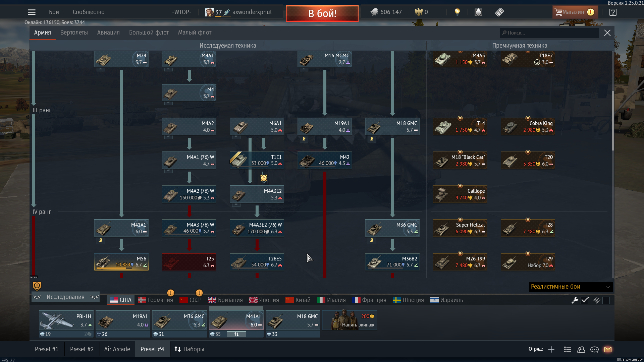Click the player avatar portrait
Viewport: 644px width, 362px height.
point(209,12)
